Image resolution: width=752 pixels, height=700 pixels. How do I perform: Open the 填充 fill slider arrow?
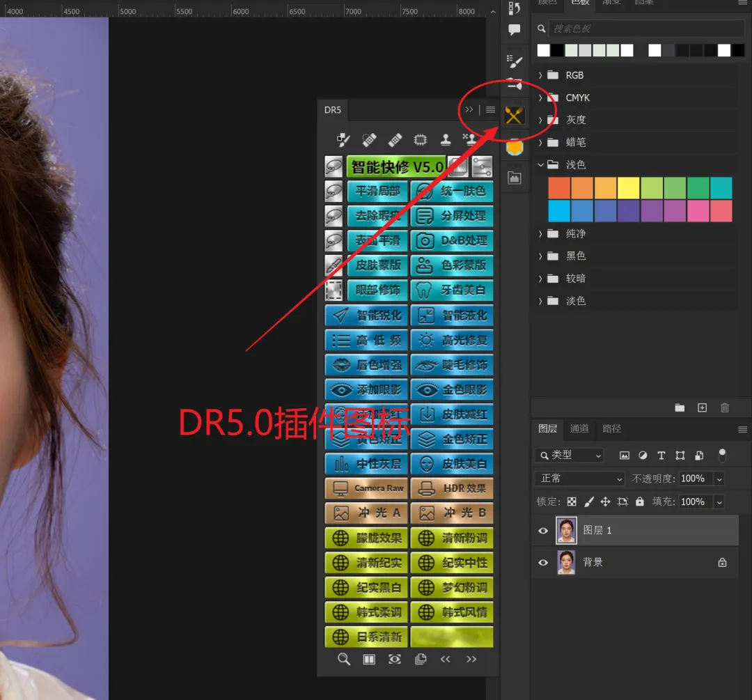tap(719, 502)
